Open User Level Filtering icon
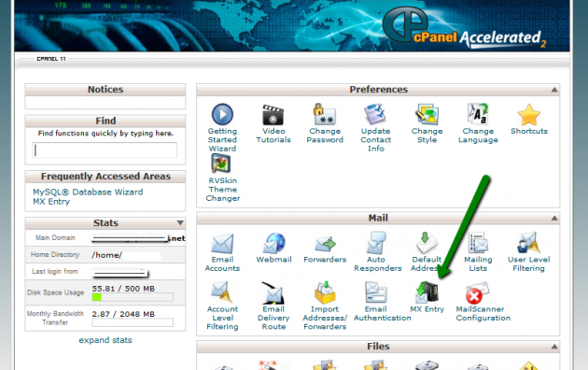The image size is (588, 370). (529, 243)
